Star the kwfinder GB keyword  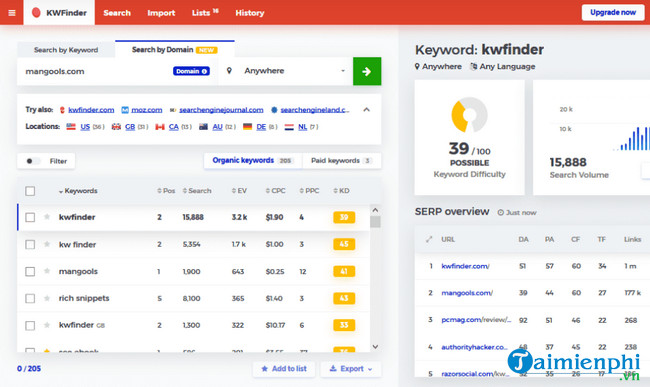click(x=47, y=325)
